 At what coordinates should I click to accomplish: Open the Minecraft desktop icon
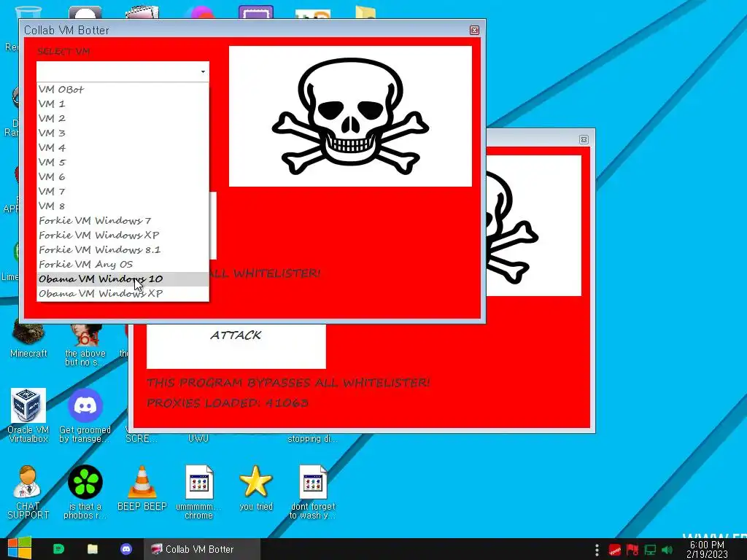click(x=28, y=340)
